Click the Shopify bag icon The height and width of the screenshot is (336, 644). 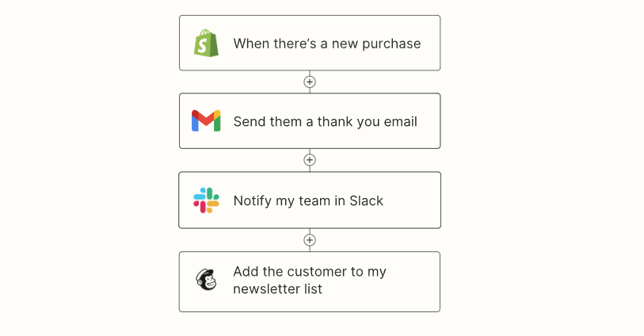[x=206, y=43]
